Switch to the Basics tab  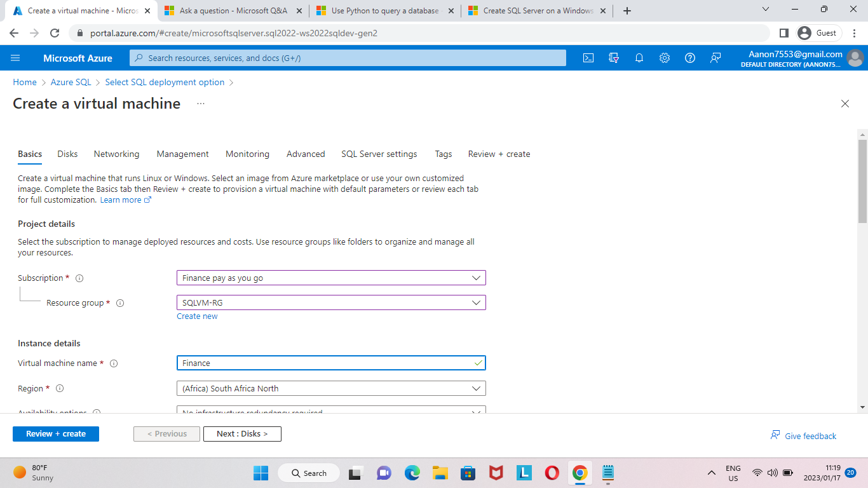(x=30, y=154)
